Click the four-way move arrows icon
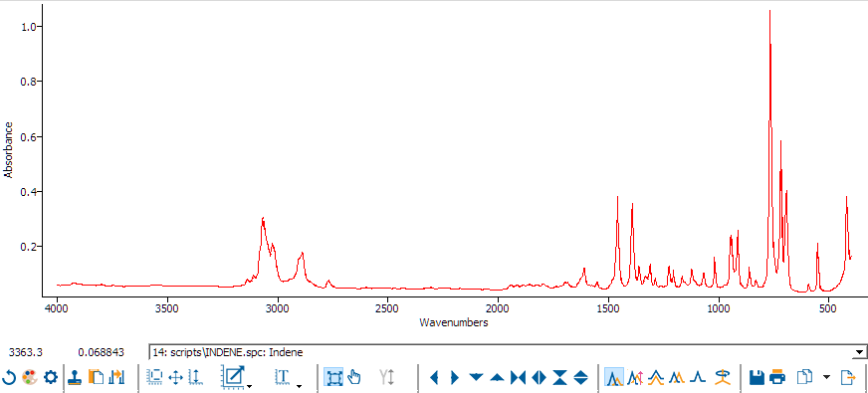Image resolution: width=868 pixels, height=393 pixels. 175,378
